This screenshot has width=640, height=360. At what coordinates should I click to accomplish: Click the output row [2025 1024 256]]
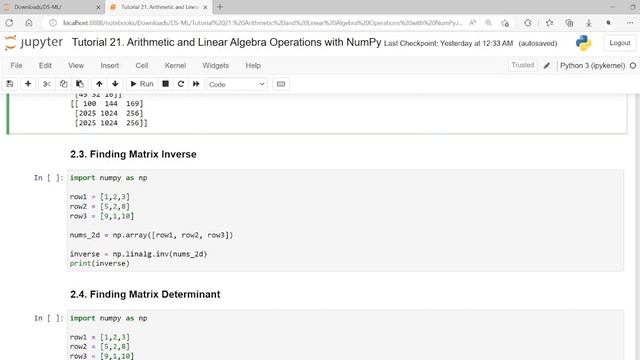coord(111,123)
